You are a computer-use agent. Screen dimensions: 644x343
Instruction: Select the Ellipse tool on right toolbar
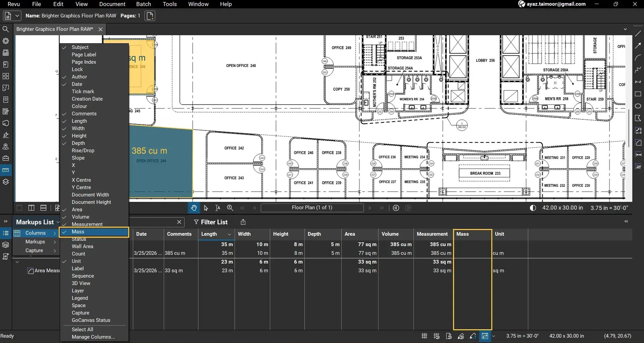click(x=638, y=106)
